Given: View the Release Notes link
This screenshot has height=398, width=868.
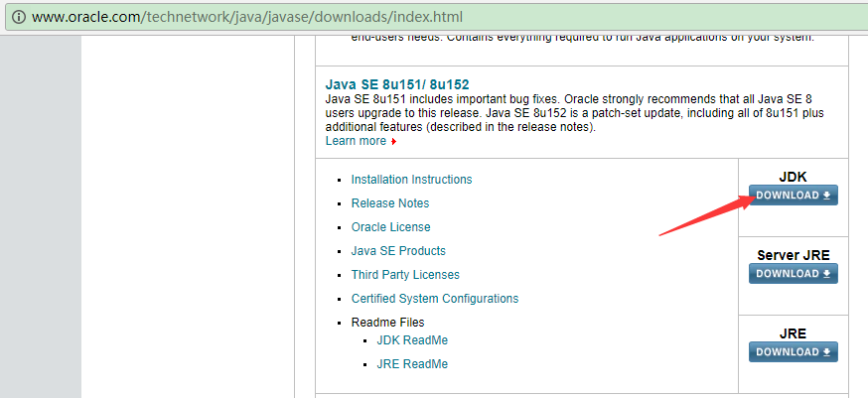Looking at the screenshot, I should pyautogui.click(x=389, y=203).
